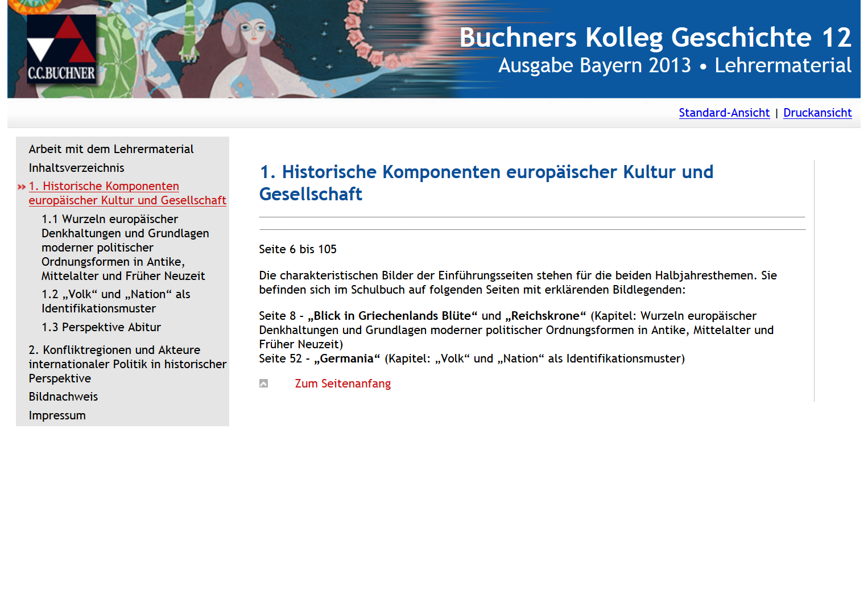868x614 pixels.
Task: Select sidebar item 1. Historische Komponenten europäischer Kultur
Action: coord(127,193)
